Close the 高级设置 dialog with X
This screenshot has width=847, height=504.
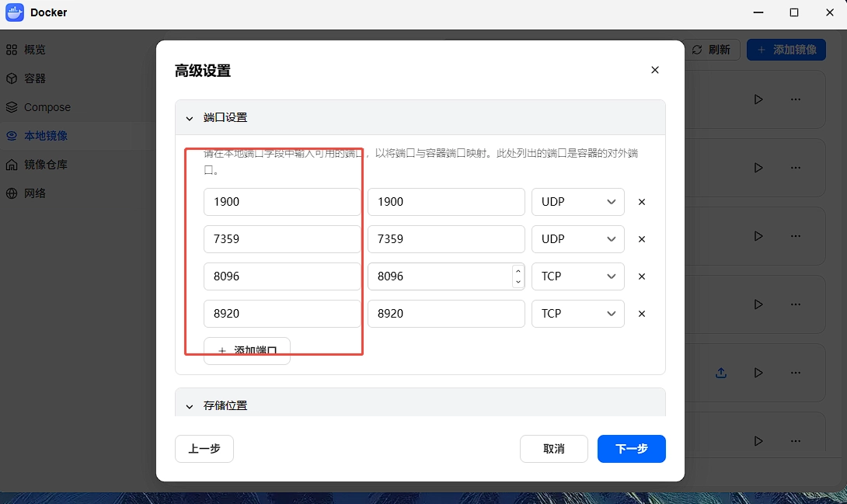pyautogui.click(x=655, y=70)
